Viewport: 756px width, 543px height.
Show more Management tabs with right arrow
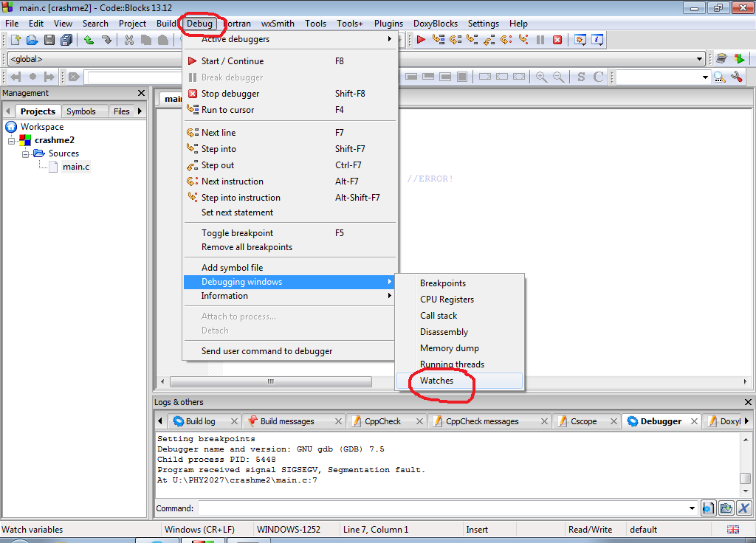pyautogui.click(x=140, y=111)
